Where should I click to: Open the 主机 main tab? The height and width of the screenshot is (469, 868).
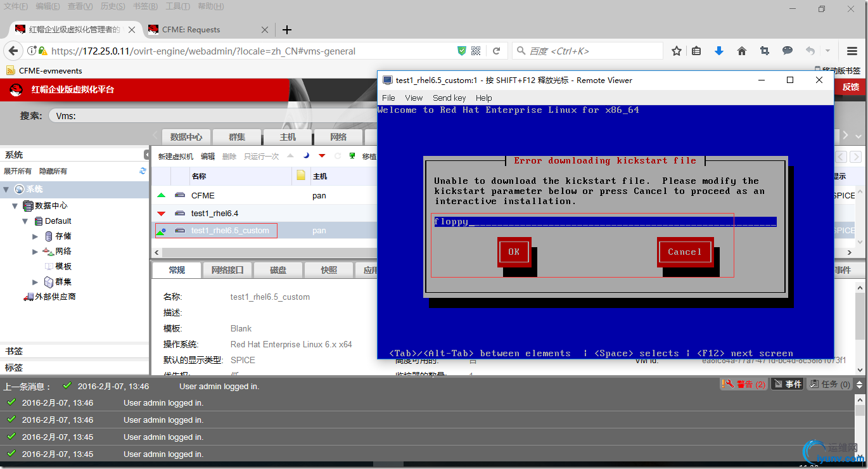tap(288, 137)
